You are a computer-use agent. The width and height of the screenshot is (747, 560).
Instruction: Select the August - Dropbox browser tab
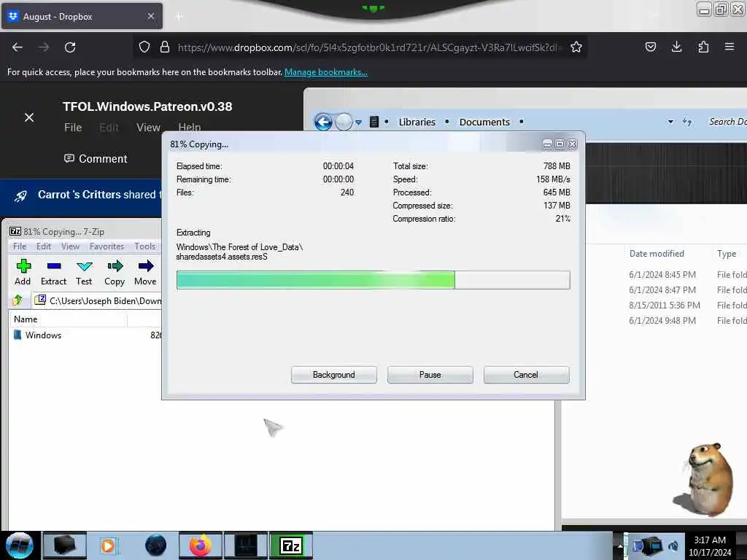tap(82, 16)
